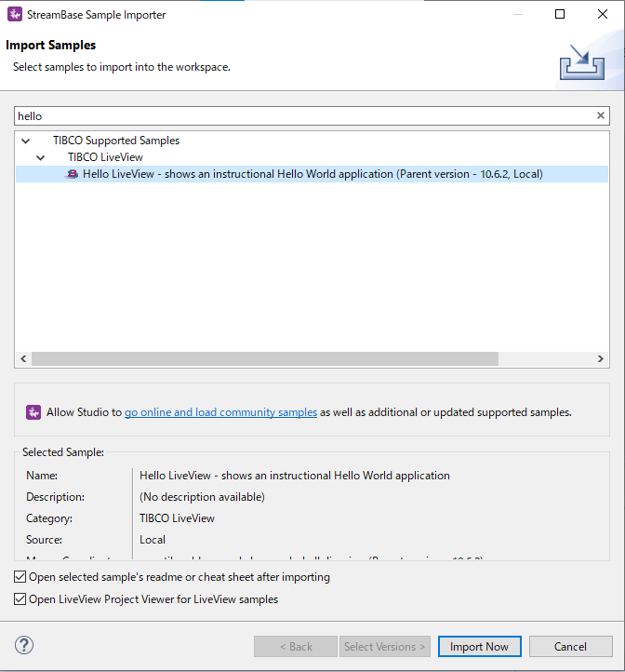
Task: Click the '(No description available)' text
Action: click(202, 497)
